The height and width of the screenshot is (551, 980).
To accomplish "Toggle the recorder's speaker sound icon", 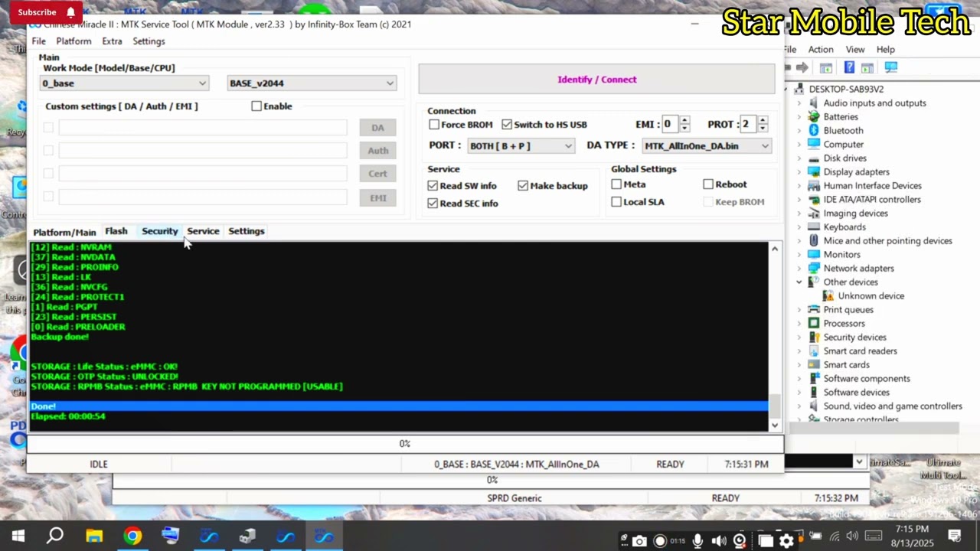I will [719, 541].
